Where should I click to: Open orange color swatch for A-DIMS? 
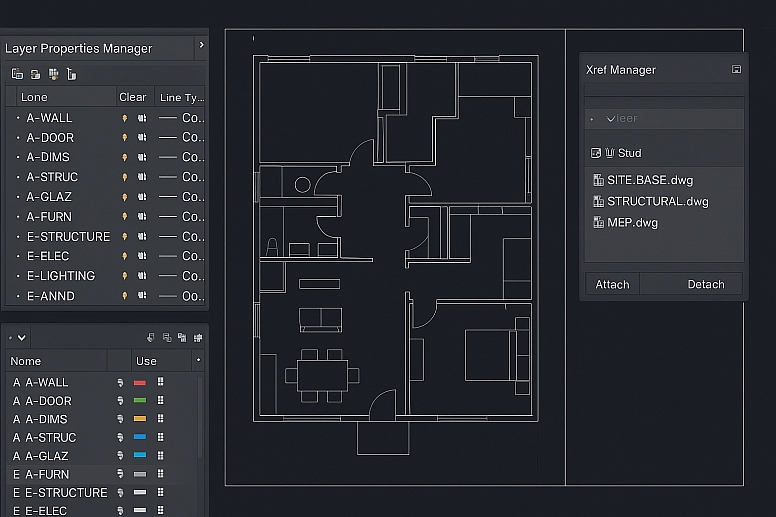[140, 419]
